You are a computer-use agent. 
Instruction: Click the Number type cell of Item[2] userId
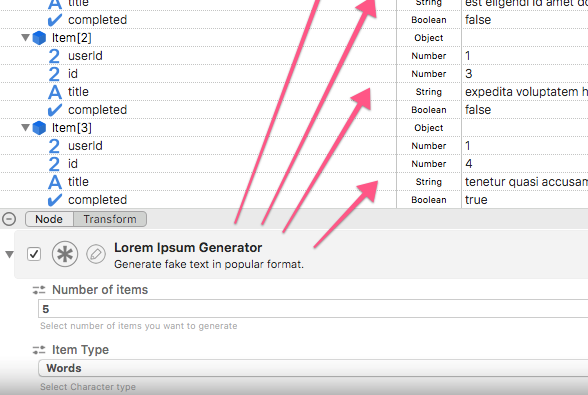pyautogui.click(x=429, y=56)
